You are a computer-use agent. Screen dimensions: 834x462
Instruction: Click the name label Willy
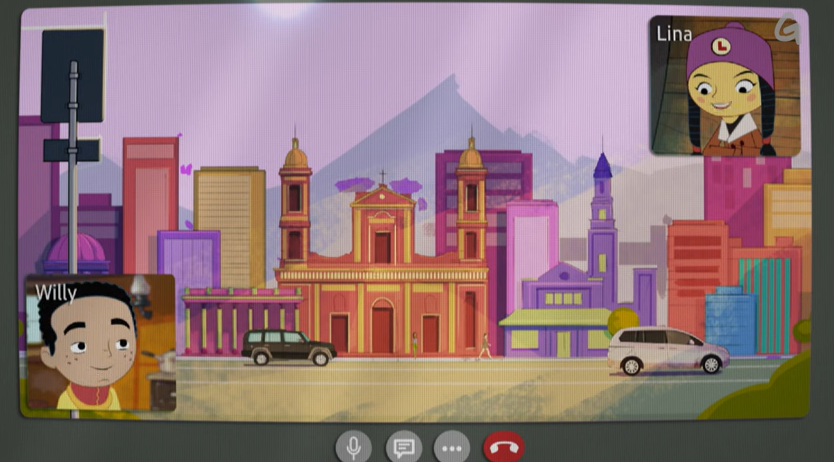coord(55,293)
